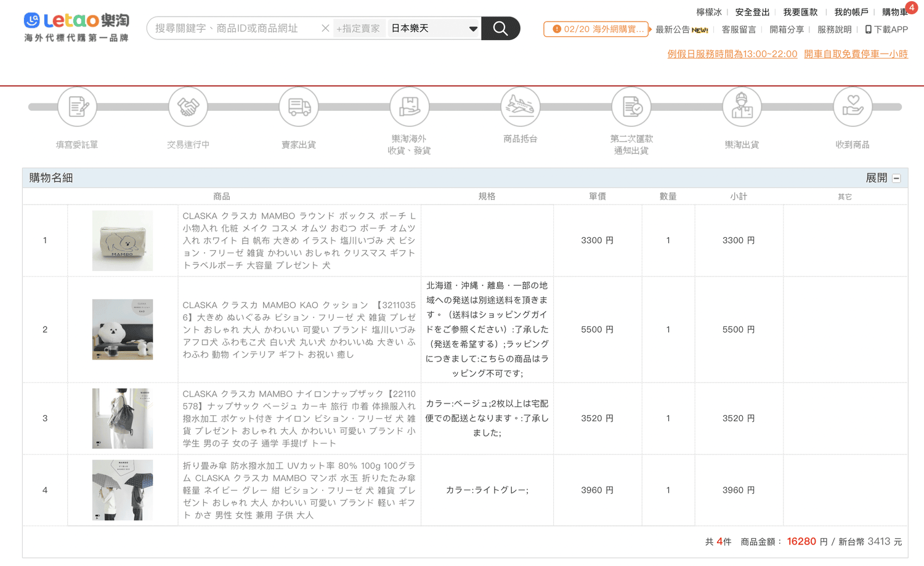This screenshot has height=566, width=924.
Task: Click the spec text starting with '北海道・沖縄・離島'
Action: pos(487,329)
